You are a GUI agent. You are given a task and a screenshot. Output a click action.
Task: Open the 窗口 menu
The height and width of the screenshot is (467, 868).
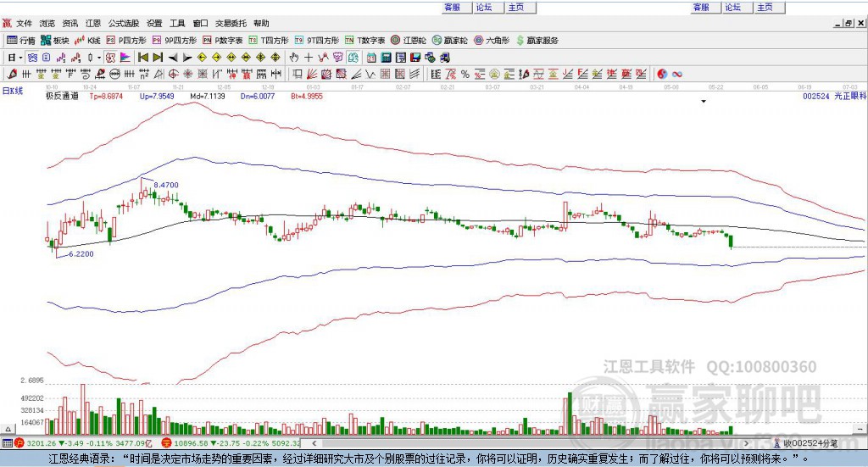(x=200, y=23)
